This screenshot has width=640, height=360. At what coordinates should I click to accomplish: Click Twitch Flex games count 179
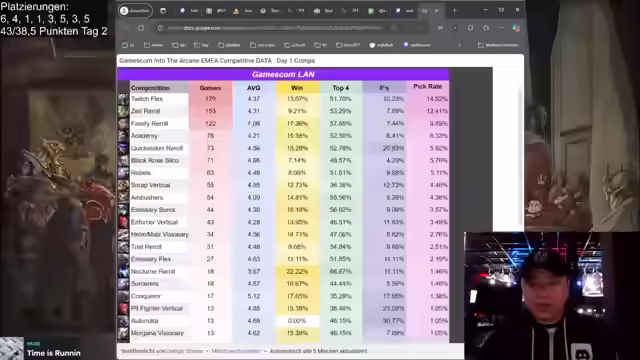pyautogui.click(x=210, y=99)
